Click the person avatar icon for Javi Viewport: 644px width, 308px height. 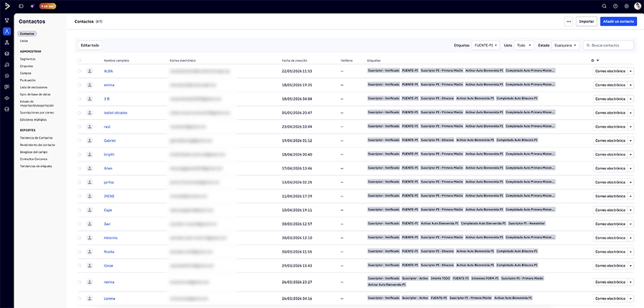(x=89, y=224)
